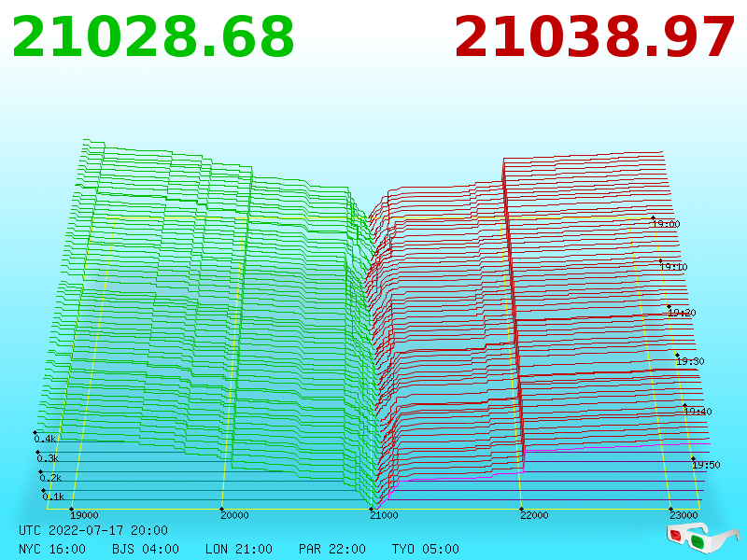The width and height of the screenshot is (747, 560).
Task: Click the 0.4k depth axis label
Action: pos(45,439)
